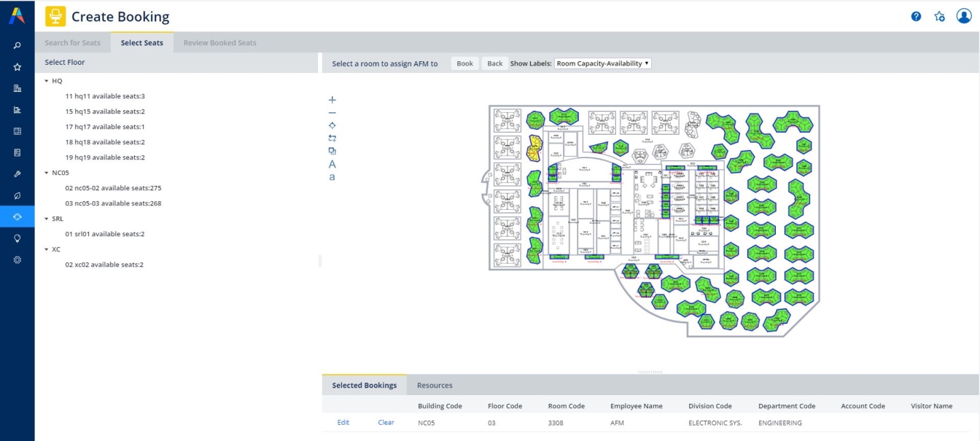Go to the Search for Seats tab
980x441 pixels.
coord(73,43)
